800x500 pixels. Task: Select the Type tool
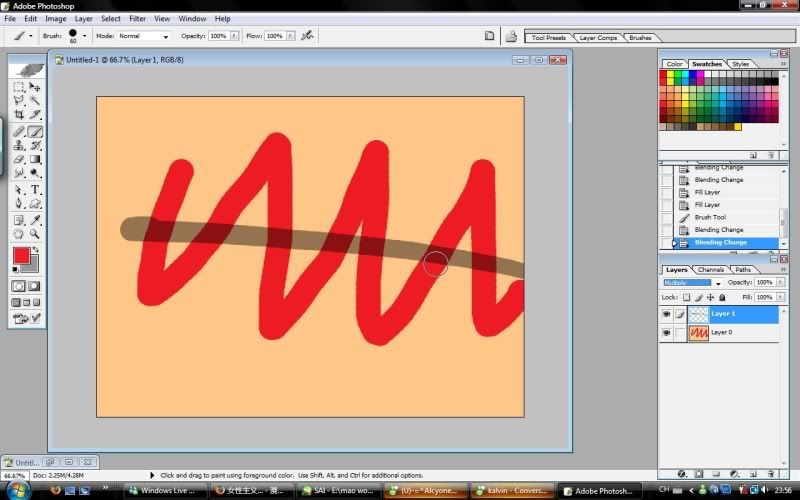pyautogui.click(x=35, y=189)
